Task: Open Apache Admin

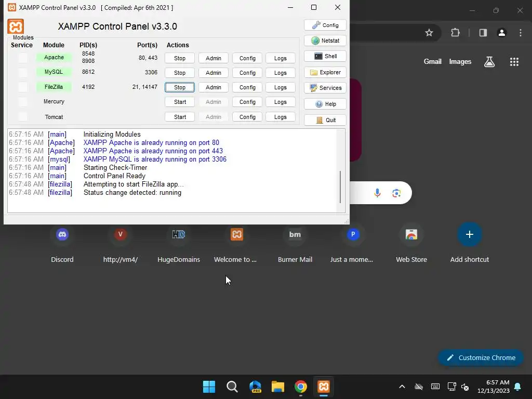Action: [214, 58]
